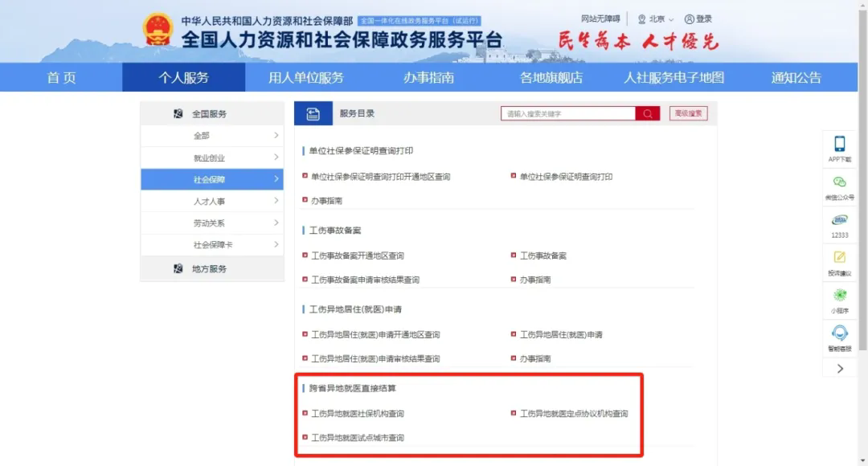Open the 通知公告 navigation tab
Image resolution: width=868 pixels, height=466 pixels.
(796, 77)
